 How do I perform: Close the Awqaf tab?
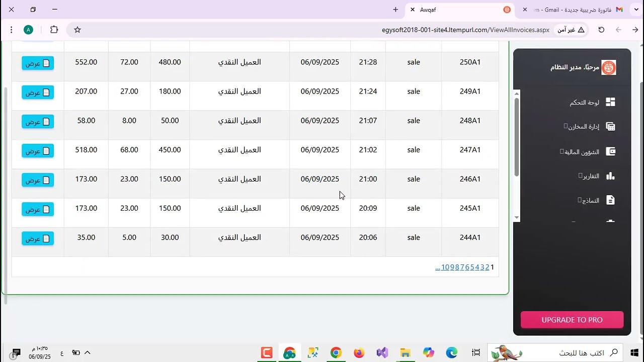[413, 10]
